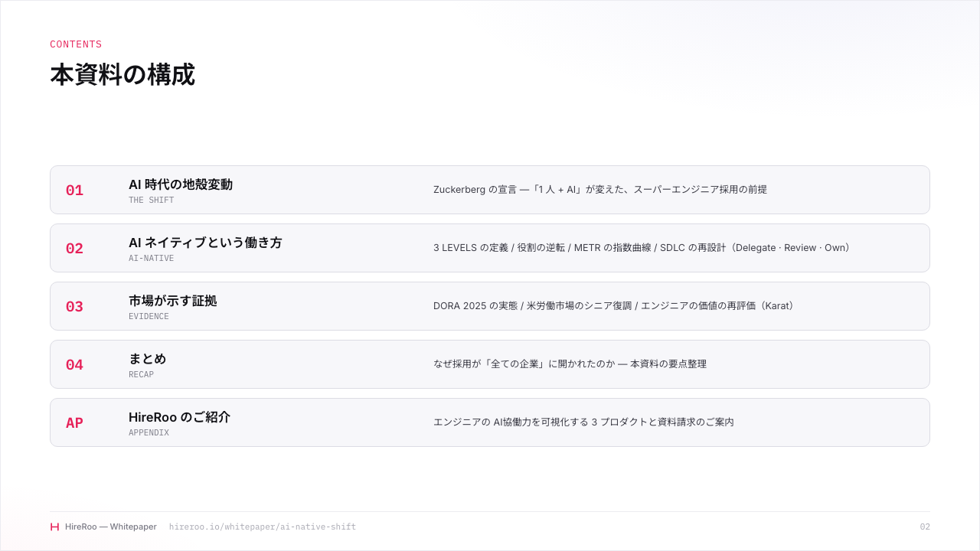Click the '本資料の構成' heading
The height and width of the screenshot is (551, 980).
click(122, 75)
